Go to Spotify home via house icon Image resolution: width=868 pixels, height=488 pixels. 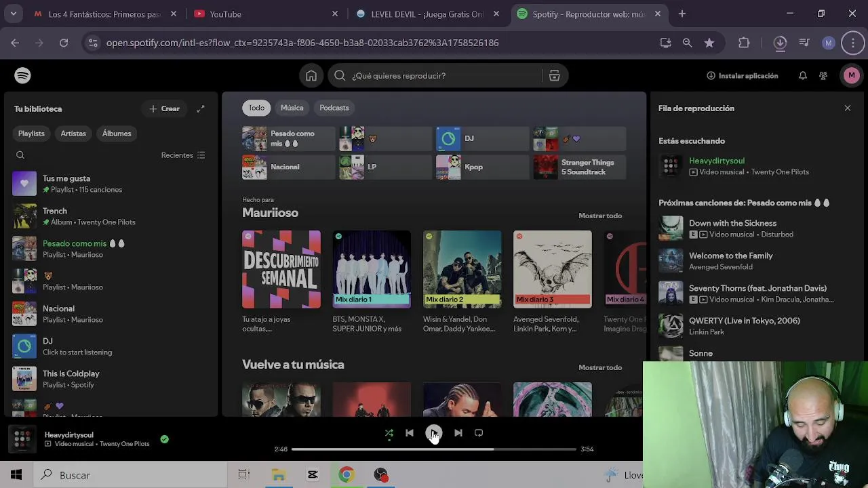click(x=311, y=76)
